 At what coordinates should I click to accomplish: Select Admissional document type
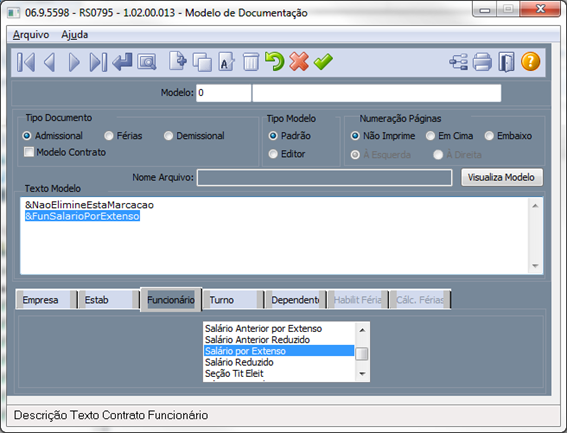tap(52, 136)
